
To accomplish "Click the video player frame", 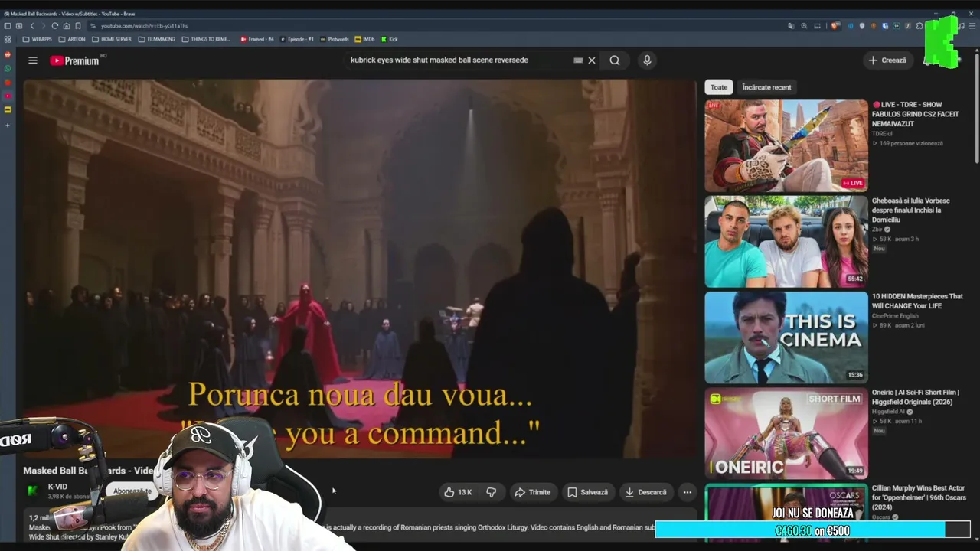I will coord(360,269).
